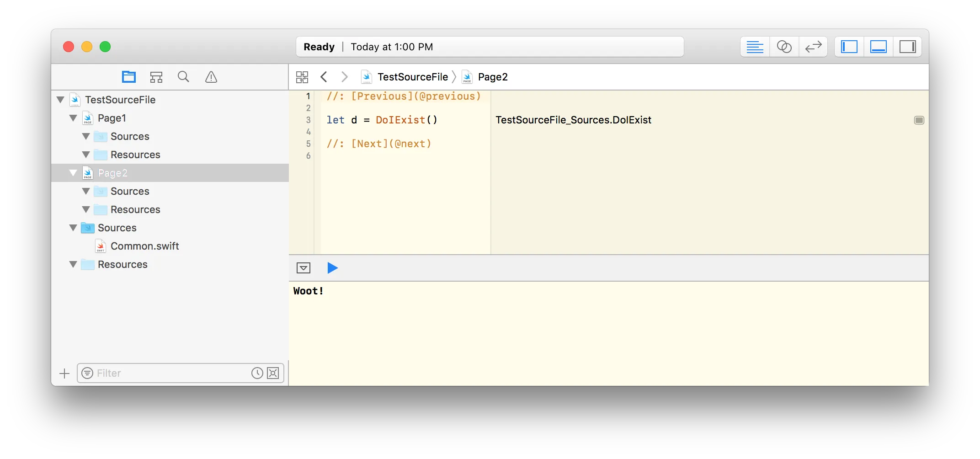Show the issue navigator warning icon
Image resolution: width=980 pixels, height=459 pixels.
coord(211,77)
